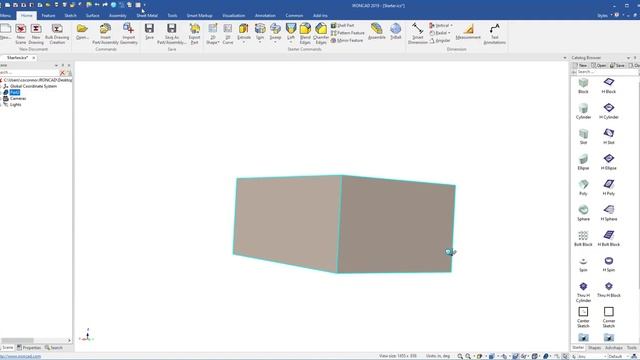Select the Center Sketch catalog item
The height and width of the screenshot is (360, 640).
pyautogui.click(x=583, y=317)
